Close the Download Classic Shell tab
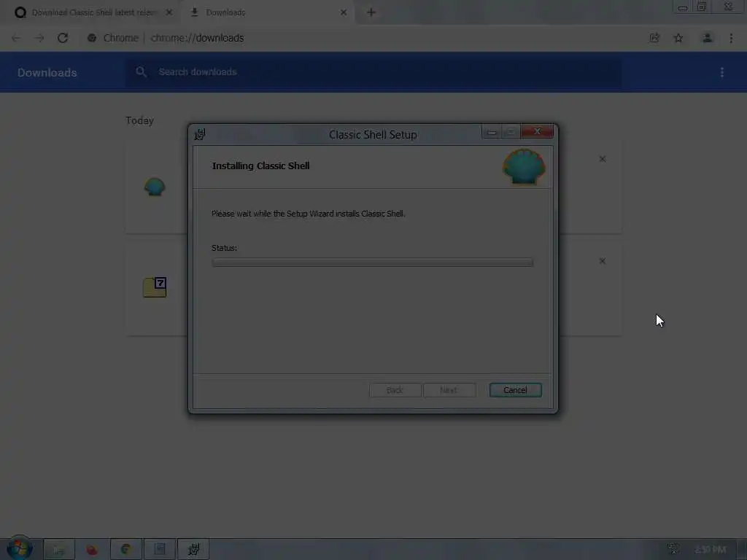This screenshot has height=560, width=747. point(169,12)
